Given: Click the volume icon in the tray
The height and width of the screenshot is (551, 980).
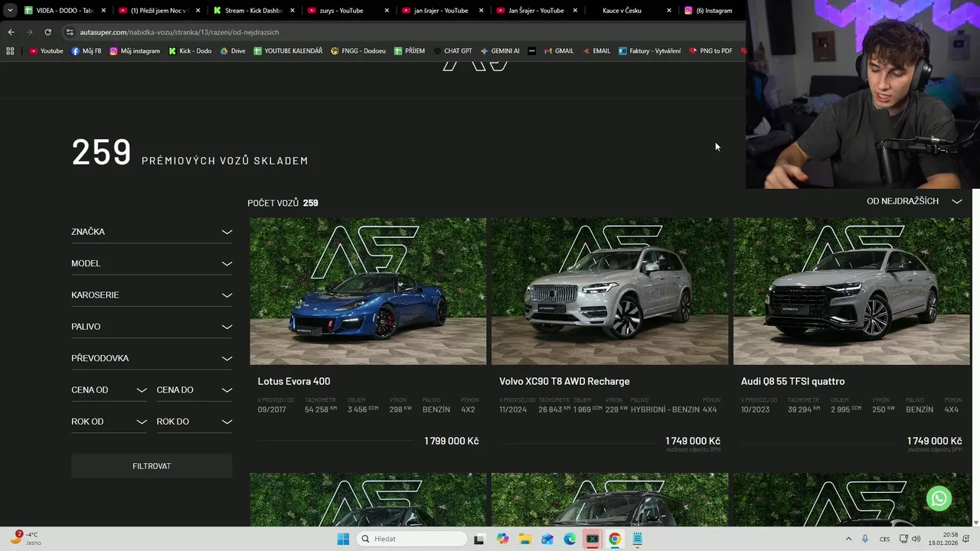Looking at the screenshot, I should pos(916,539).
